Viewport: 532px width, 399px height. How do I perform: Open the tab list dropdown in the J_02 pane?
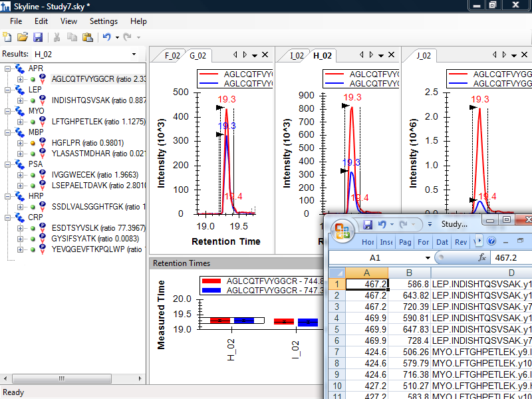point(514,55)
